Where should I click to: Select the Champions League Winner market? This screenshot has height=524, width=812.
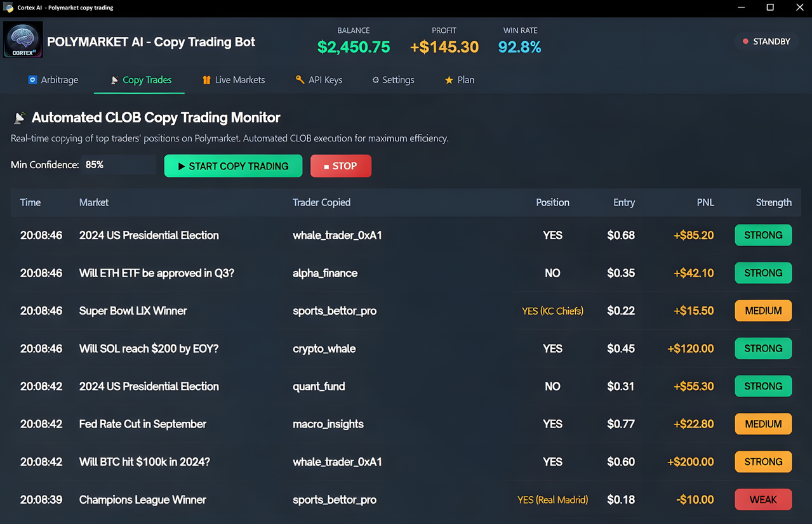[x=143, y=500]
